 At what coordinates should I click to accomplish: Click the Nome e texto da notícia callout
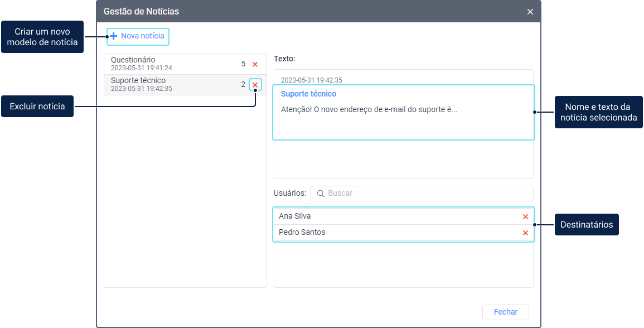(598, 113)
